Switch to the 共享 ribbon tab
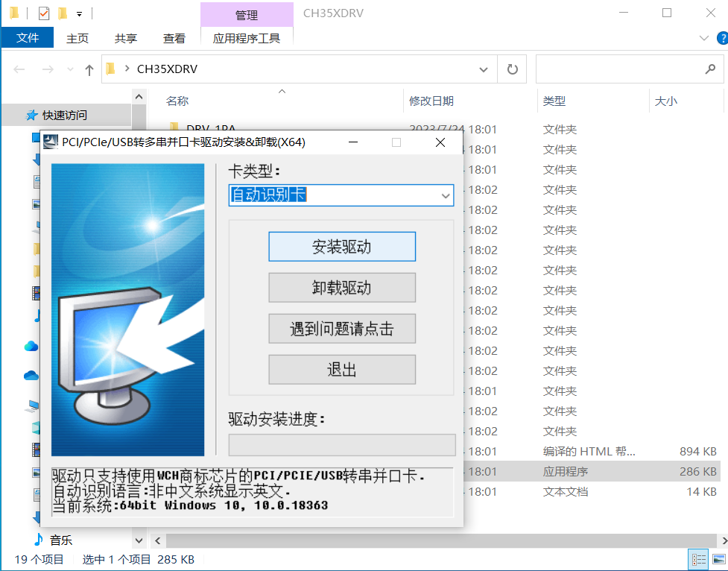The width and height of the screenshot is (728, 571). tap(126, 38)
